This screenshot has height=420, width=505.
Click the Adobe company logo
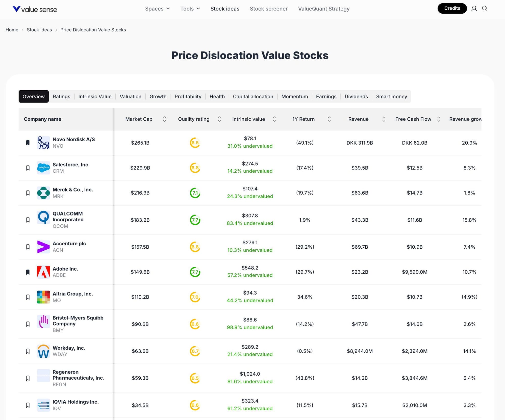pos(43,272)
